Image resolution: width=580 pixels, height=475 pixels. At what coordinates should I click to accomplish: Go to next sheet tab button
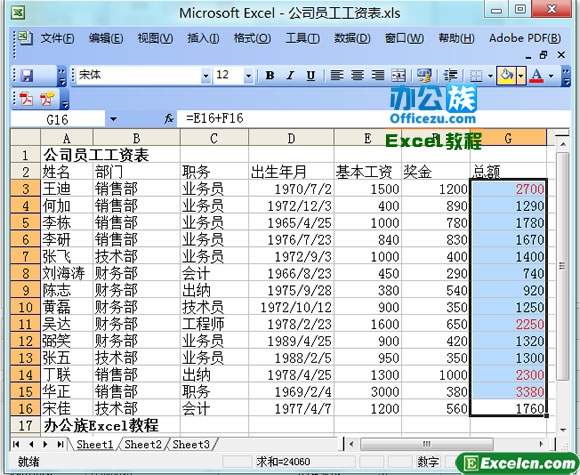click(x=45, y=444)
